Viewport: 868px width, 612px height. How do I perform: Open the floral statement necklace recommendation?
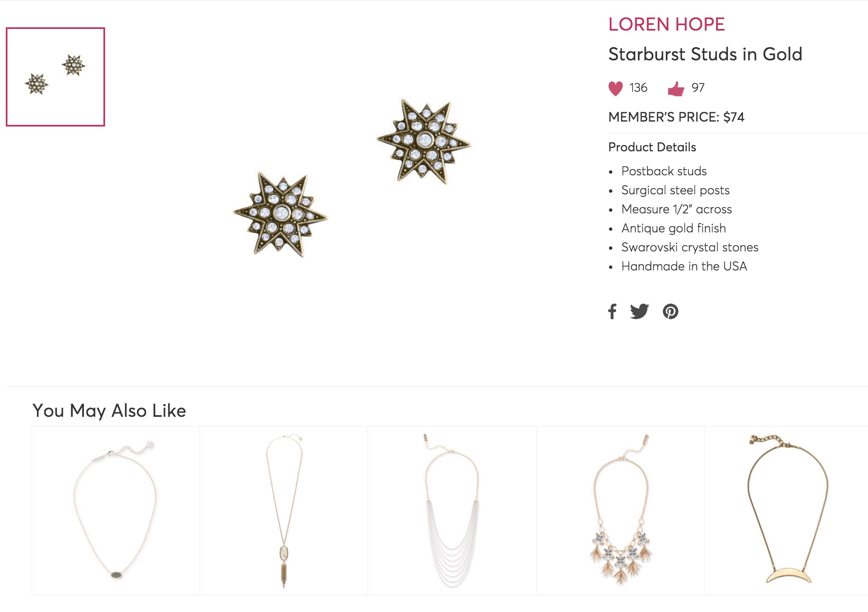coord(621,511)
